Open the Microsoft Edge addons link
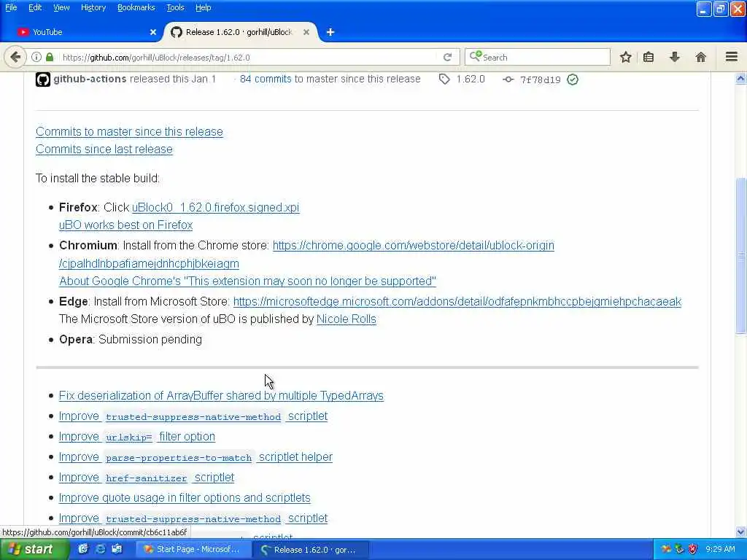The height and width of the screenshot is (560, 747). [x=457, y=301]
